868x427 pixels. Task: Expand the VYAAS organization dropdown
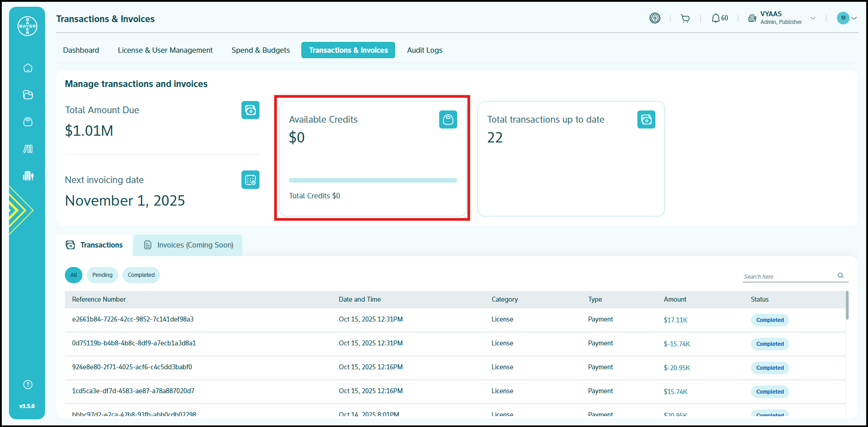[x=813, y=18]
